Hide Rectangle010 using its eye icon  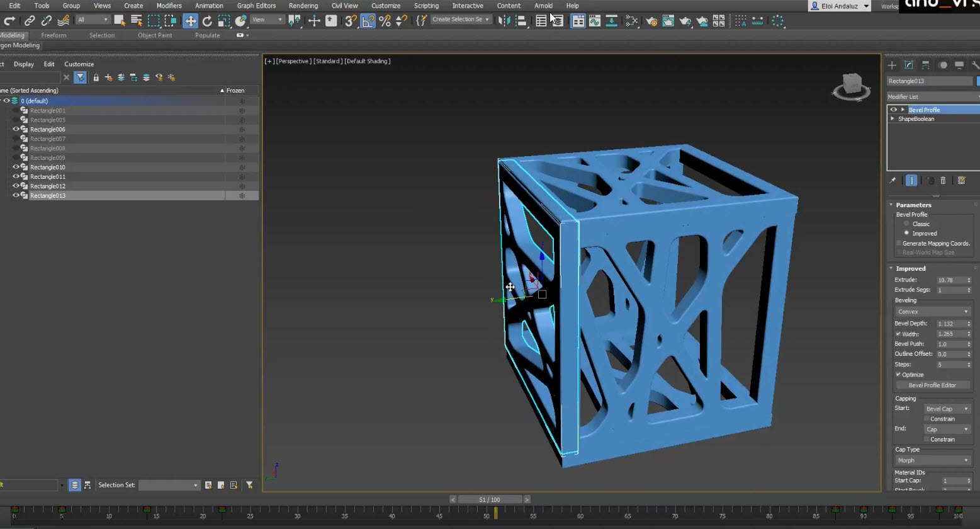click(16, 168)
